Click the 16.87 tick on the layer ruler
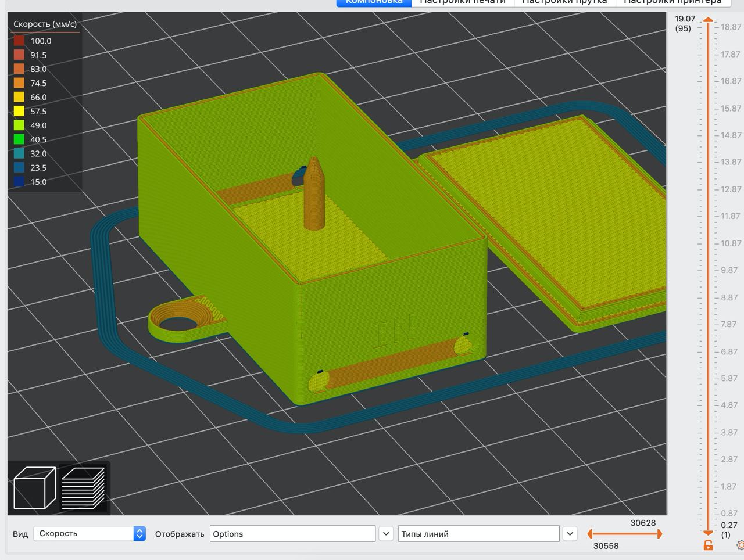This screenshot has height=560, width=744. pos(731,81)
